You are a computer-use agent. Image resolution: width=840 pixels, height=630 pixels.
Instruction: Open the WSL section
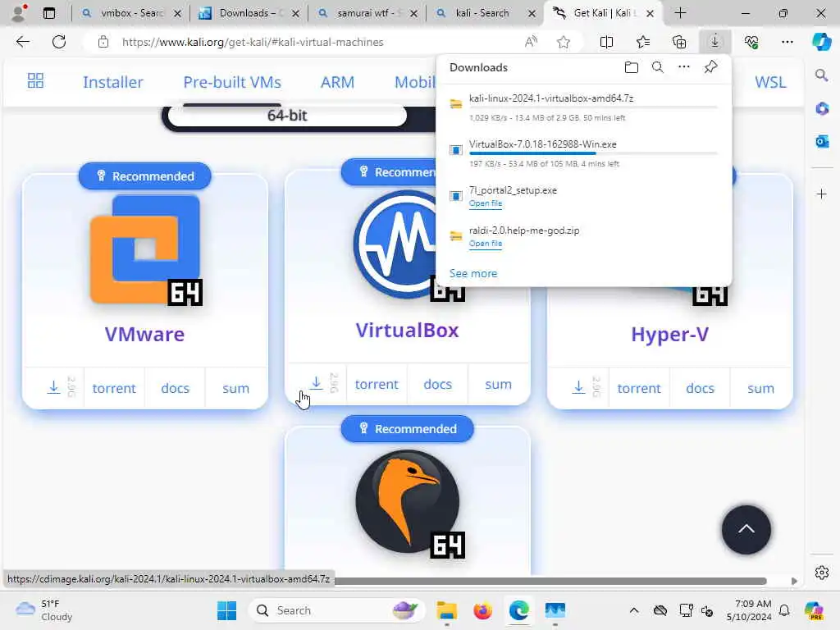point(770,82)
